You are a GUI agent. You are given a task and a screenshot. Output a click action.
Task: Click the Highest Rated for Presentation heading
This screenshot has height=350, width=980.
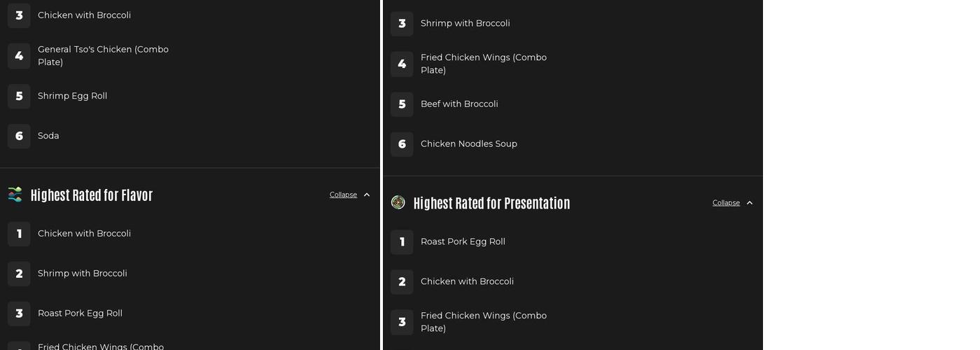click(x=491, y=203)
